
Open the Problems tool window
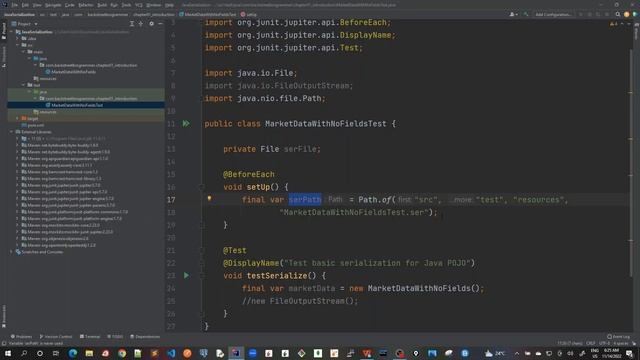point(21,336)
